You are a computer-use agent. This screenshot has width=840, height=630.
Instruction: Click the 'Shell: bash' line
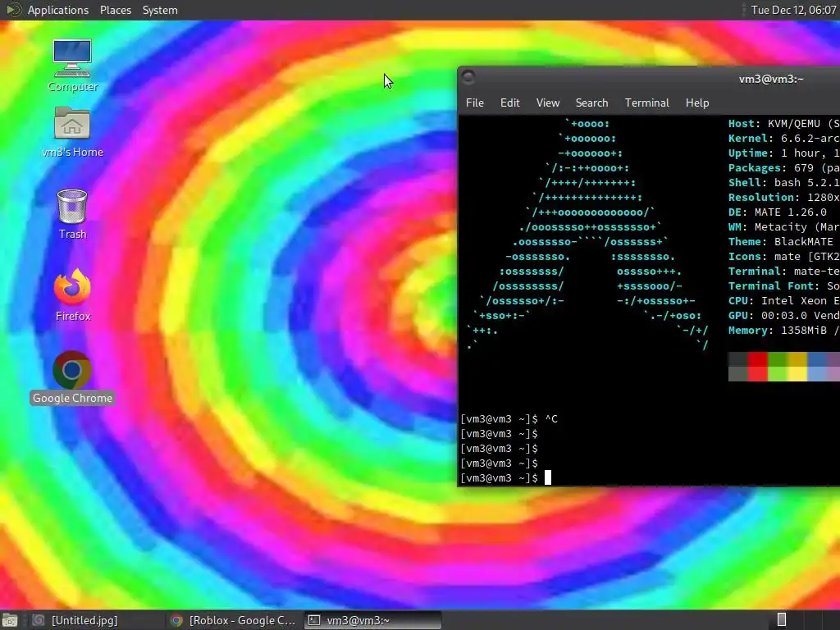(783, 183)
